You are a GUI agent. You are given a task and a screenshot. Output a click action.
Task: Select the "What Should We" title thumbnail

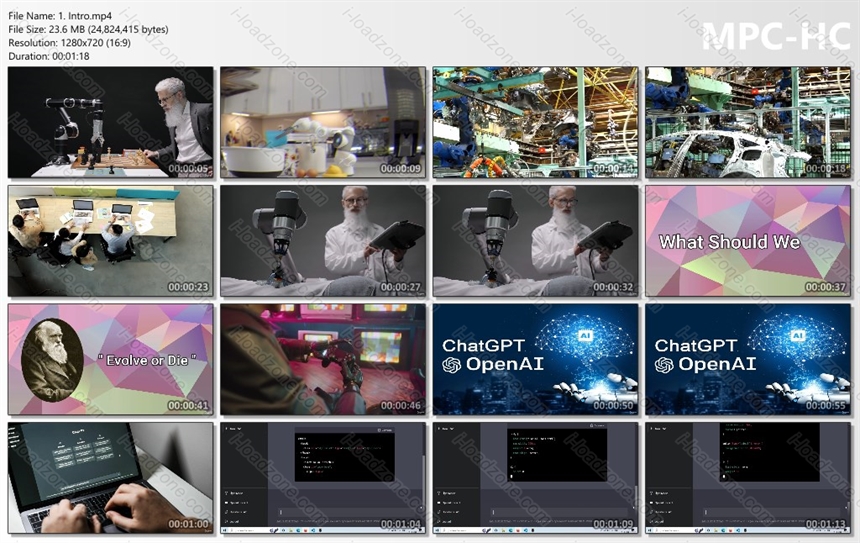click(x=748, y=241)
